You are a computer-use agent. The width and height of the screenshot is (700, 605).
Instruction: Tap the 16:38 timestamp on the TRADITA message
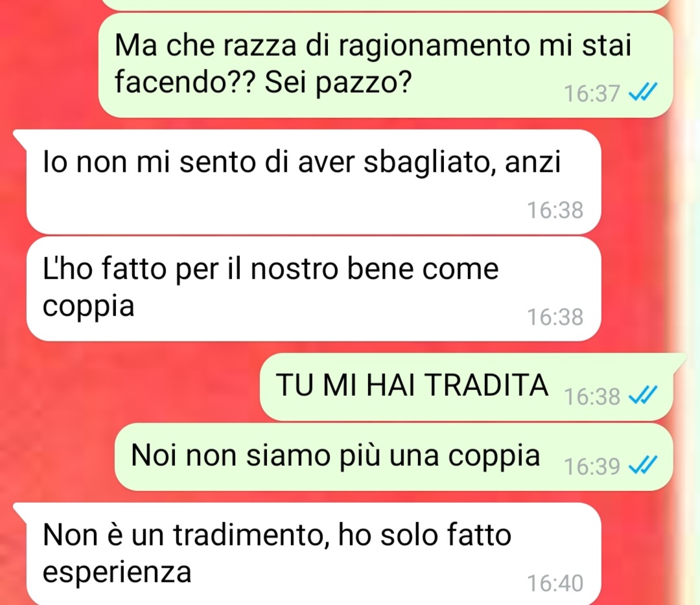click(x=592, y=396)
